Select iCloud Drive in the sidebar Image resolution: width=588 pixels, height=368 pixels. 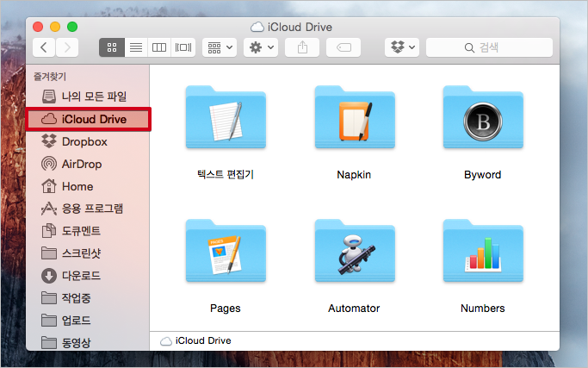(x=88, y=119)
